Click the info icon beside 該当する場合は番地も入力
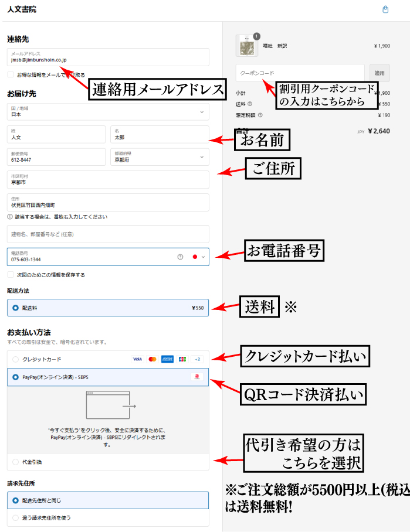This screenshot has height=532, width=410. point(10,217)
